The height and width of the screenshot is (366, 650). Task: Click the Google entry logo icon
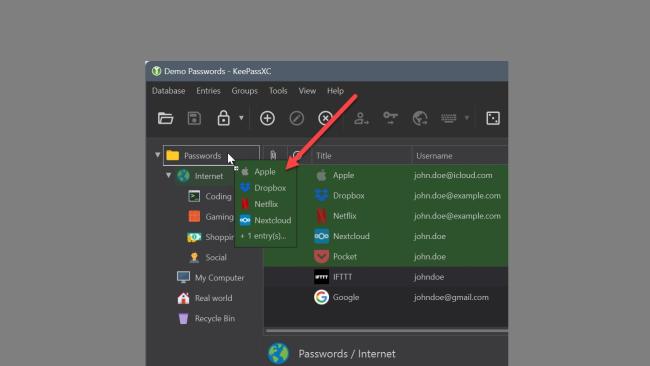321,297
